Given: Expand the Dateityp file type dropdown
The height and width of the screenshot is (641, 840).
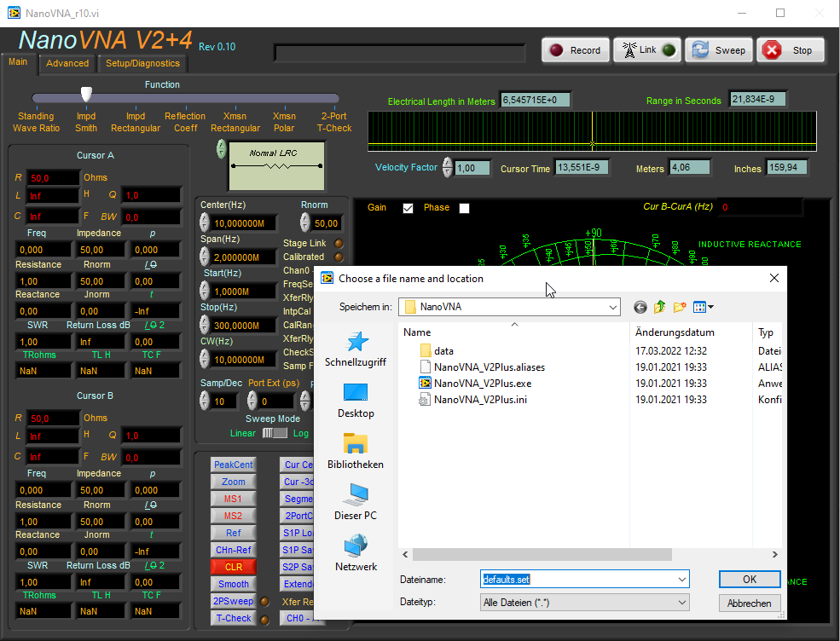Looking at the screenshot, I should pyautogui.click(x=682, y=603).
